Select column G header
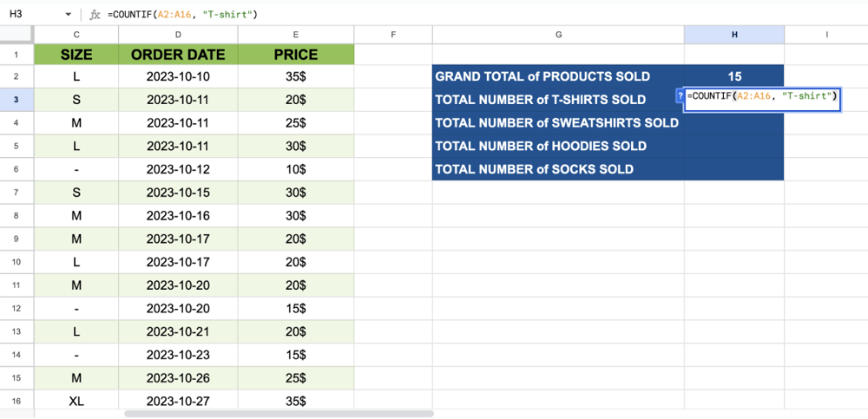The image size is (868, 419). click(x=558, y=34)
